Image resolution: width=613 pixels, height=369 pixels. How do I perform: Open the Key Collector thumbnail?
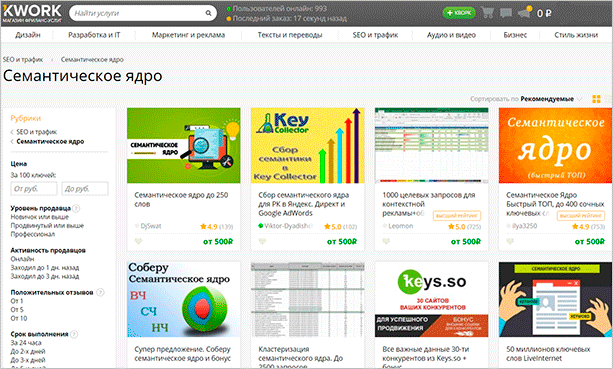point(308,145)
